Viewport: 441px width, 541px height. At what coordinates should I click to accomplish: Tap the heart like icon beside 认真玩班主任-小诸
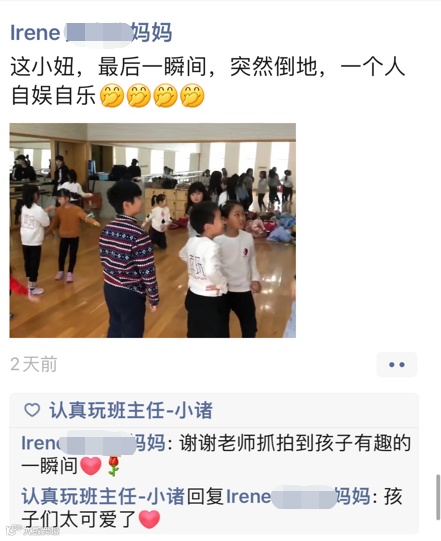point(32,410)
